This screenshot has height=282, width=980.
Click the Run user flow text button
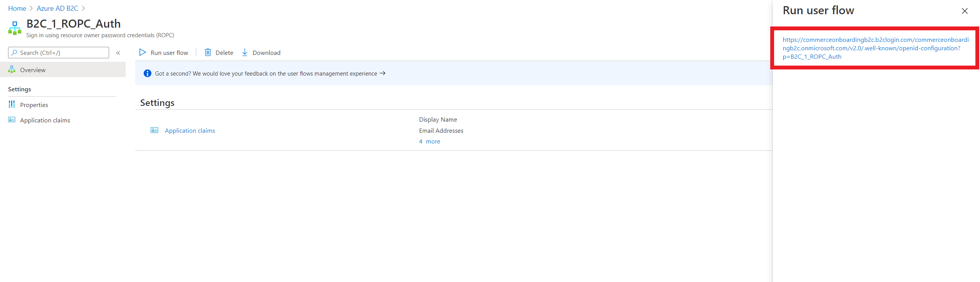(169, 53)
